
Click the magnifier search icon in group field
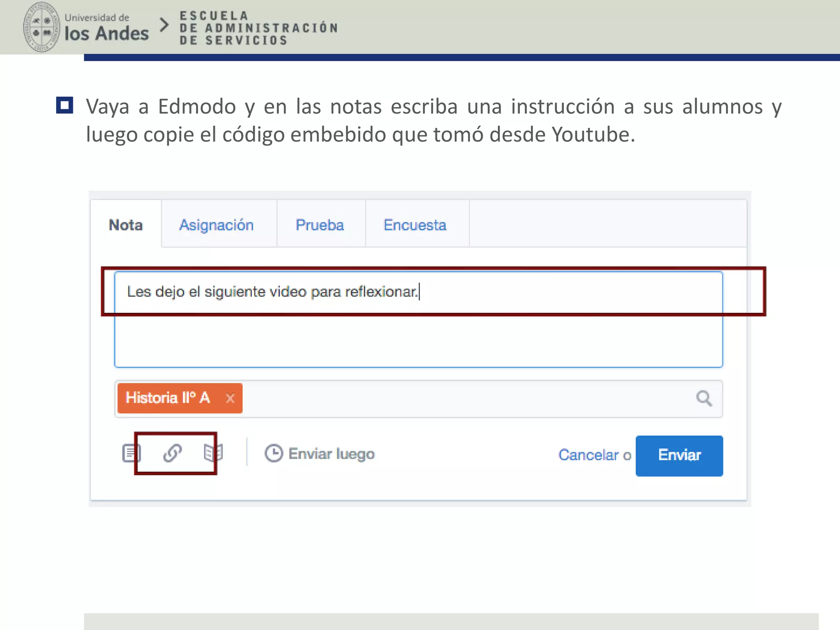704,398
